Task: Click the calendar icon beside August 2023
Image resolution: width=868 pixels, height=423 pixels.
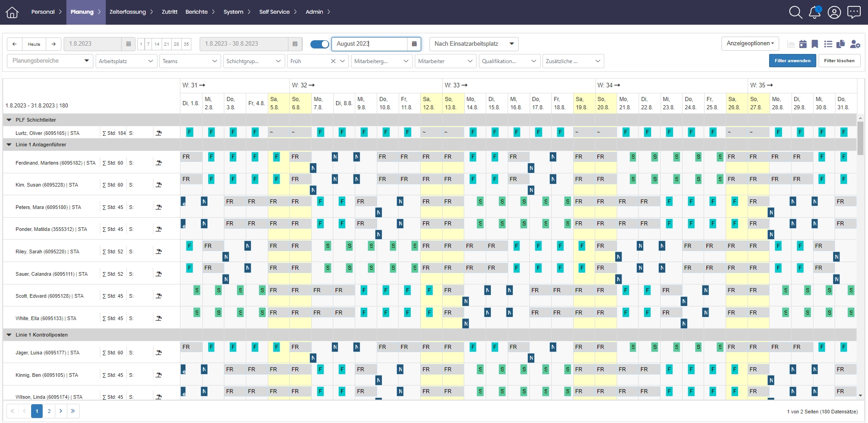Action: click(x=414, y=44)
